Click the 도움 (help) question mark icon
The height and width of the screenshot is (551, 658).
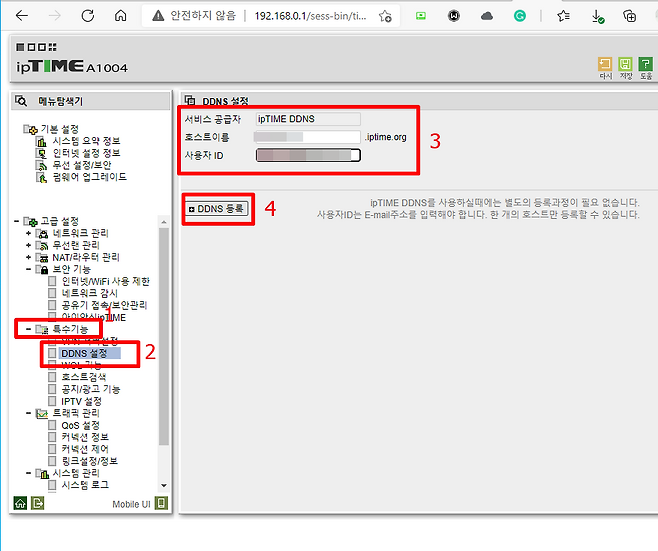[x=645, y=64]
